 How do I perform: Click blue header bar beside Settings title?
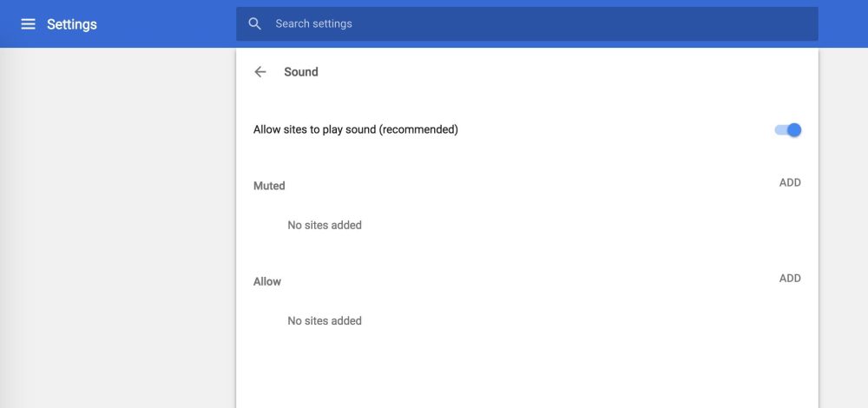(x=166, y=23)
